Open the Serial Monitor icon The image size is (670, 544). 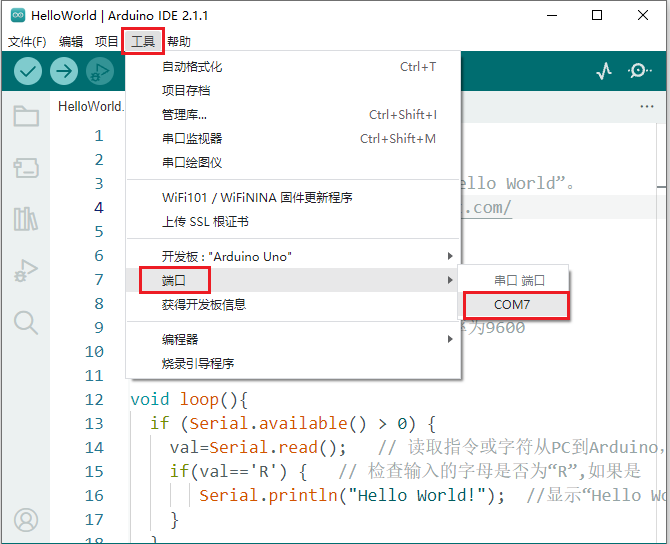point(640,71)
